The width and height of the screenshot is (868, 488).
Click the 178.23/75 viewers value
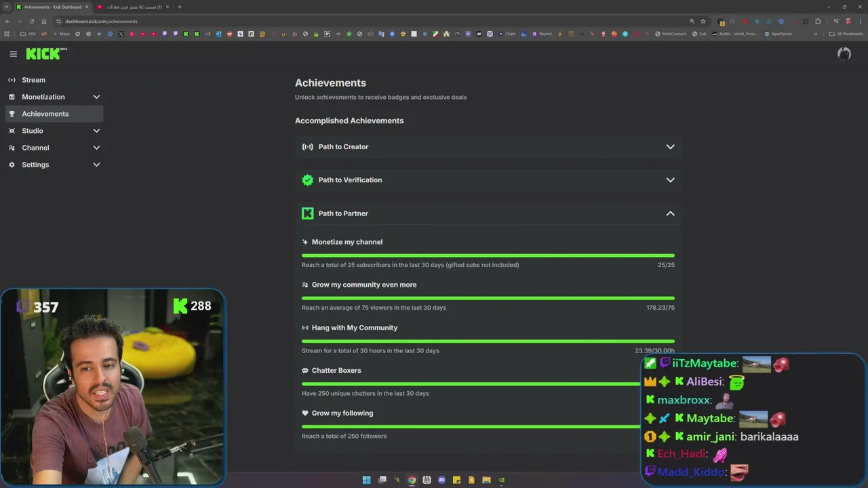pos(660,308)
